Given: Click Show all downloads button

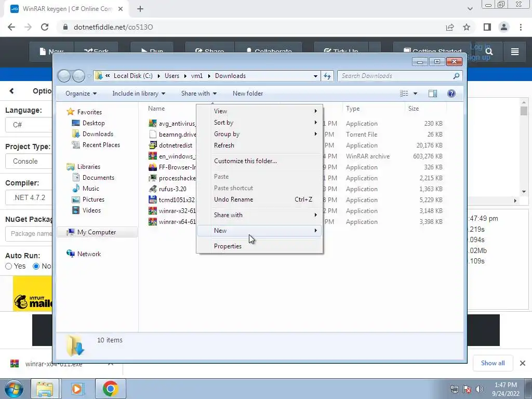Looking at the screenshot, I should coord(493,363).
